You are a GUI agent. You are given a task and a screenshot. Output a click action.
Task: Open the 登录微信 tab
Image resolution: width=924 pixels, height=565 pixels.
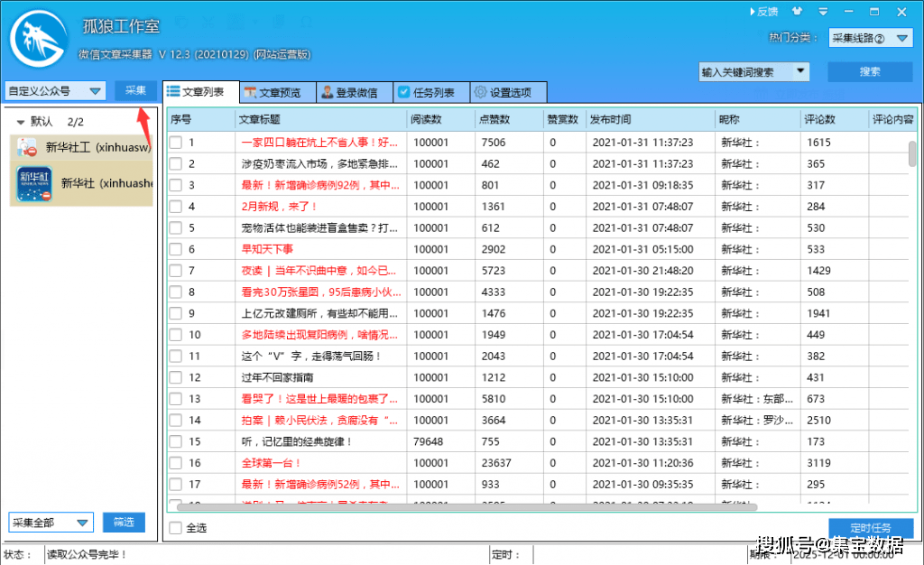coord(355,92)
